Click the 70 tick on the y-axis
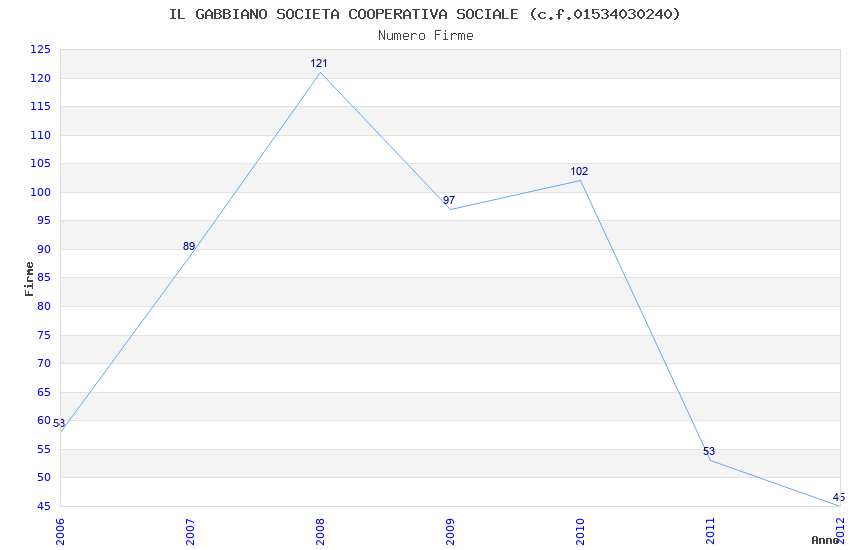This screenshot has width=850, height=550. (43, 363)
